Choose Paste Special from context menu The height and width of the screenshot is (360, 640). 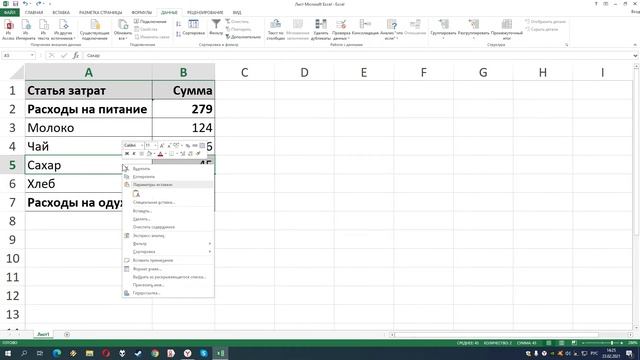(168, 202)
